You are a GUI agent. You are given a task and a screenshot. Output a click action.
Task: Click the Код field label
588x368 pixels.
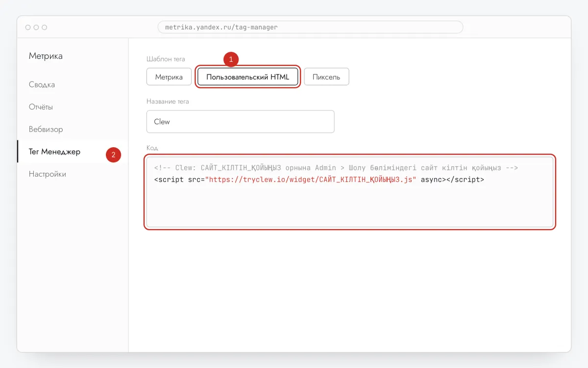coord(152,148)
